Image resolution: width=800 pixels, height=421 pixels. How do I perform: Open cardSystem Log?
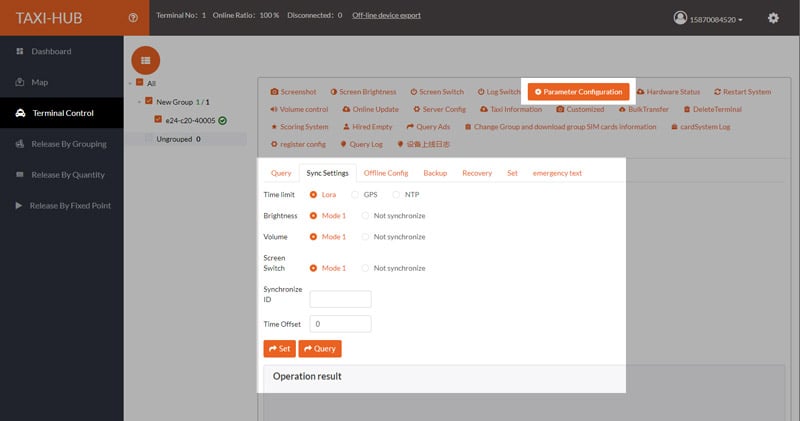coord(701,127)
